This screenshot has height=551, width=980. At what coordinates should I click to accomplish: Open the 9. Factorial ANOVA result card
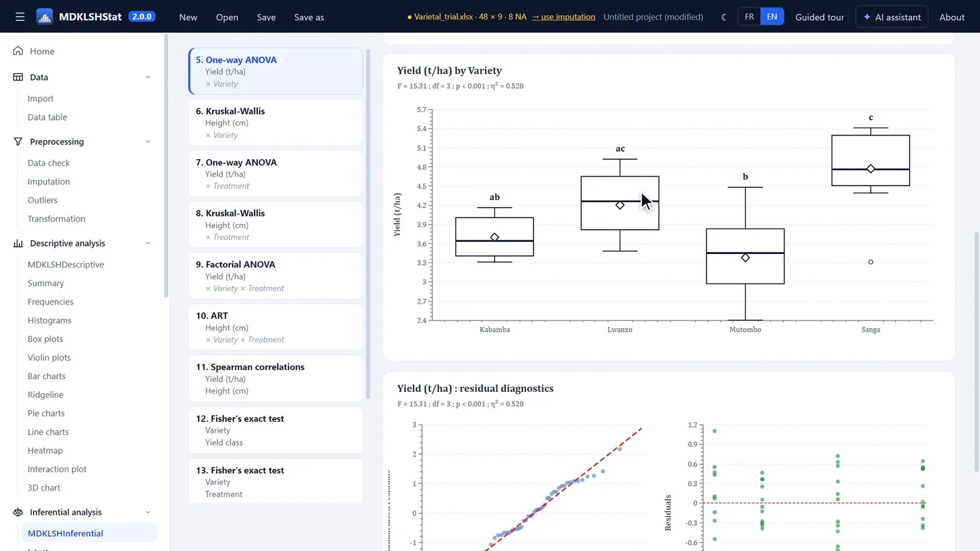(x=276, y=276)
